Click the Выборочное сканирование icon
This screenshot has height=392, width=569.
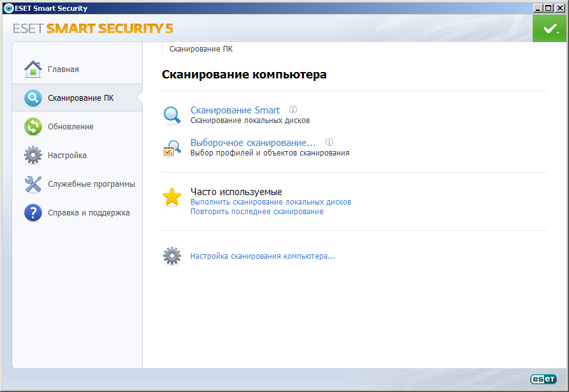172,147
